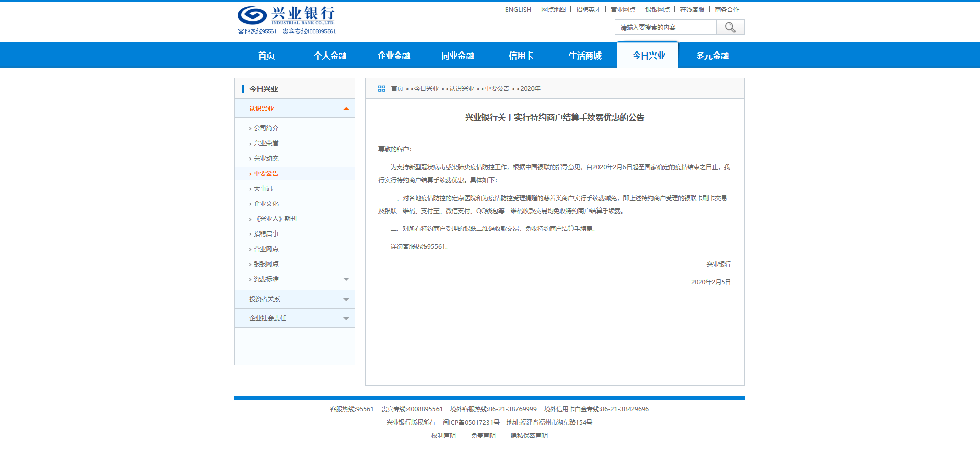Click the search input field
This screenshot has height=473, width=980.
click(665, 27)
